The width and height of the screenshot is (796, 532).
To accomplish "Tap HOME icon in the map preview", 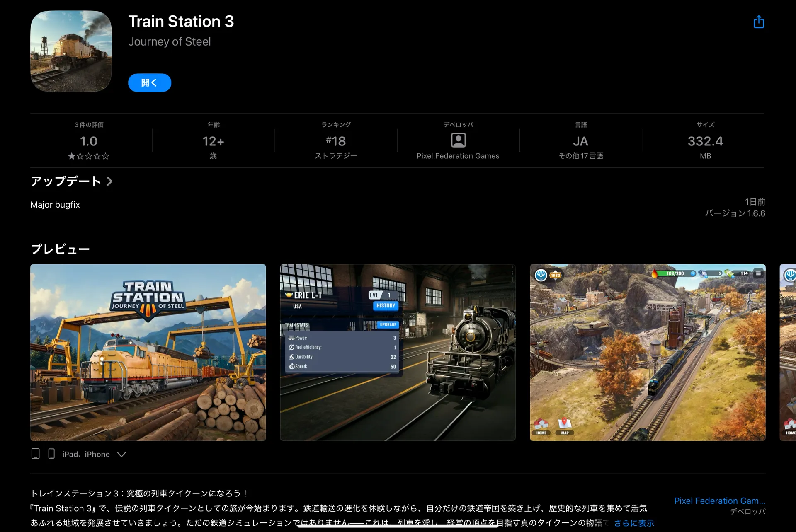I will click(x=541, y=427).
